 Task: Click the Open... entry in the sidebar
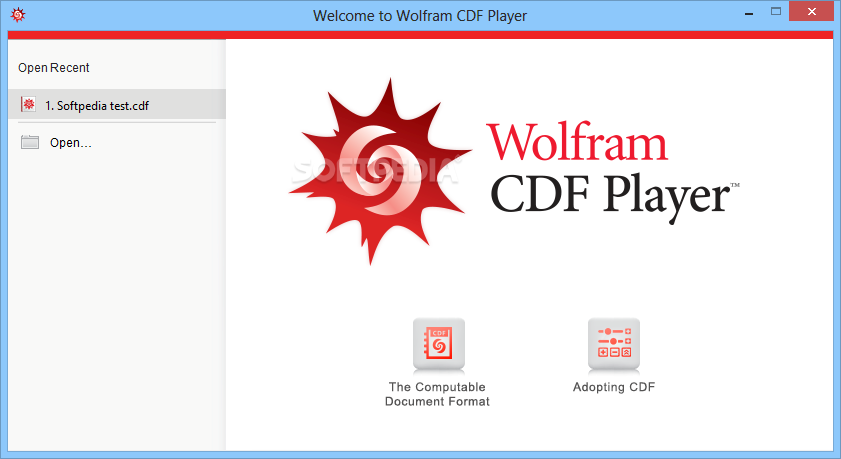pyautogui.click(x=70, y=143)
